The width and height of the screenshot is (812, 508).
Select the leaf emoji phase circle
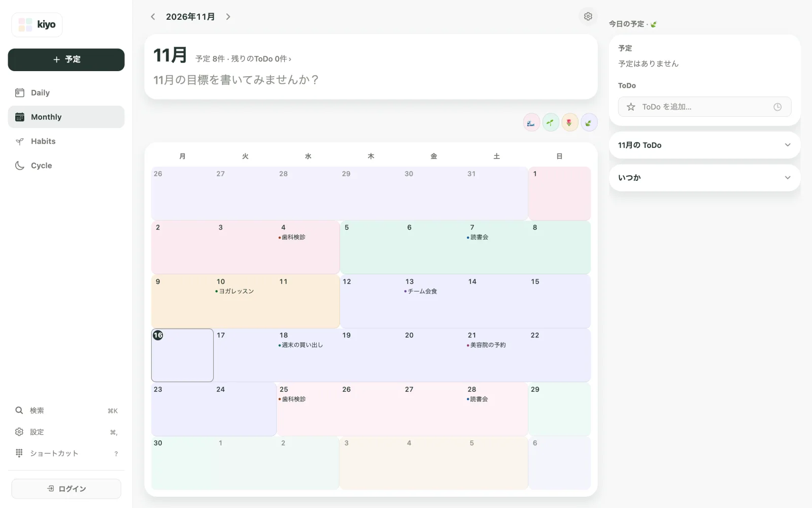pos(589,122)
